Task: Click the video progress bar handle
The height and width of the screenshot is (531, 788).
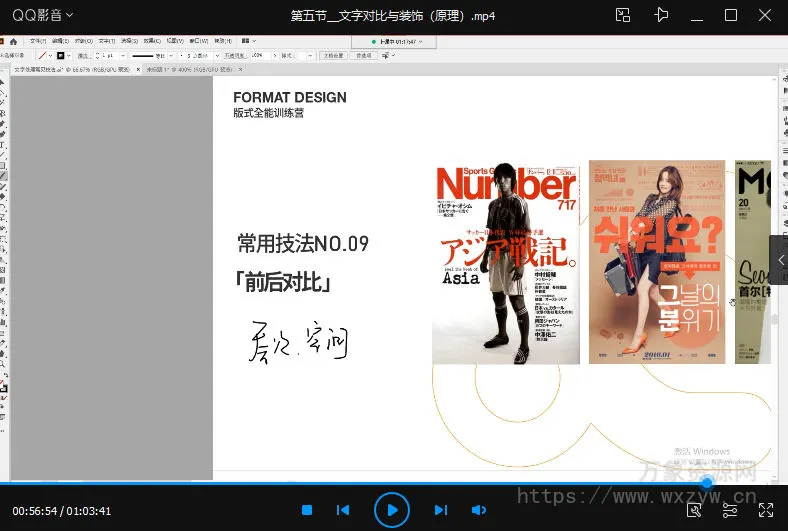Action: click(707, 483)
